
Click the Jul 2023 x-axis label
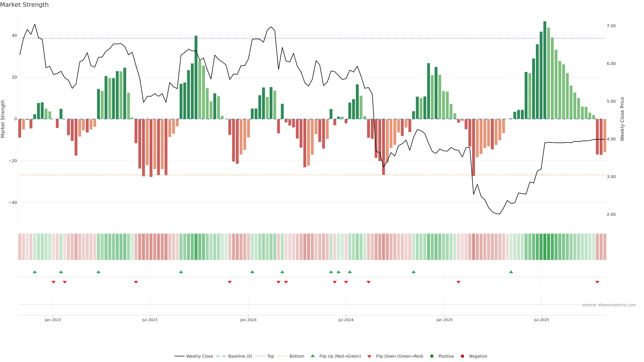(x=150, y=320)
